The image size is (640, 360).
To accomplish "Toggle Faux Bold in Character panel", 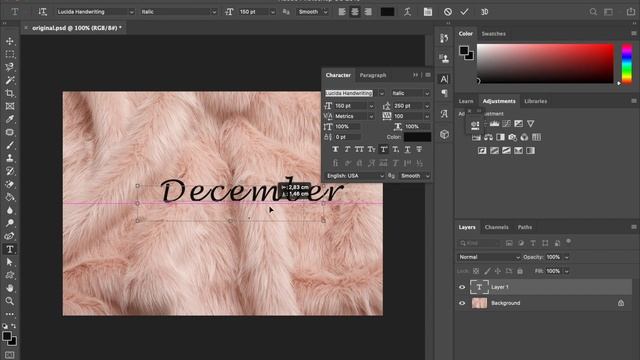I will click(335, 149).
